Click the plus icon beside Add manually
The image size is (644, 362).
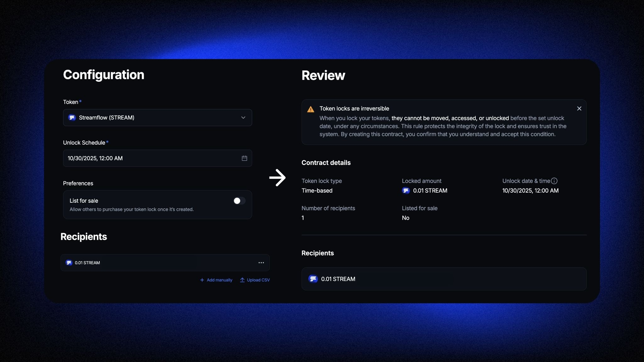point(202,280)
